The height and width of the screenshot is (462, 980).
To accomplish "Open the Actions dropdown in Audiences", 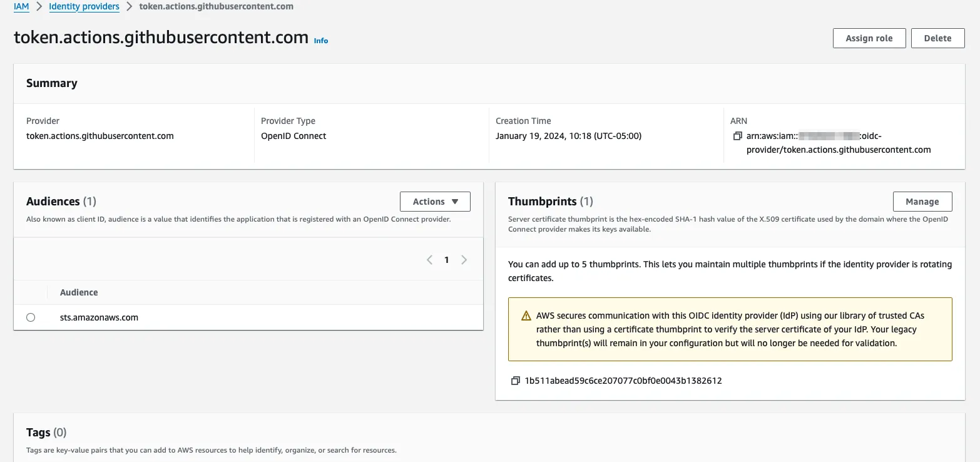I will [x=435, y=202].
